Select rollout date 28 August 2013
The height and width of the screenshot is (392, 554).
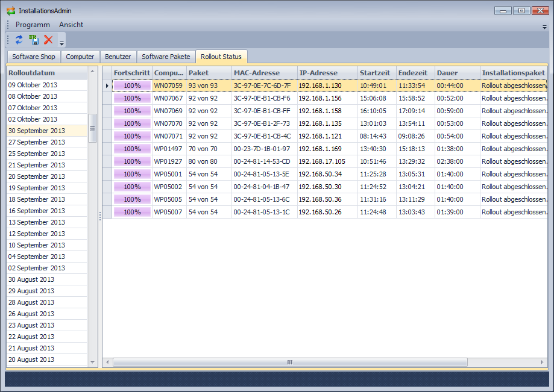tap(31, 302)
